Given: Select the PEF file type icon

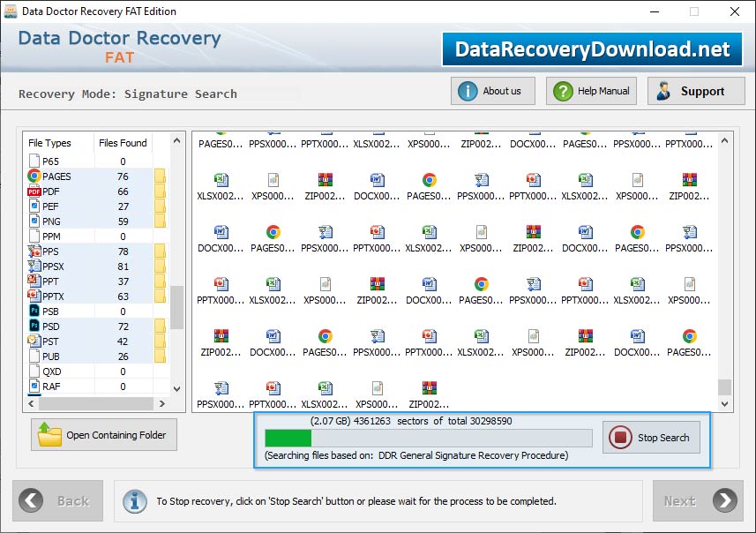Looking at the screenshot, I should (34, 206).
